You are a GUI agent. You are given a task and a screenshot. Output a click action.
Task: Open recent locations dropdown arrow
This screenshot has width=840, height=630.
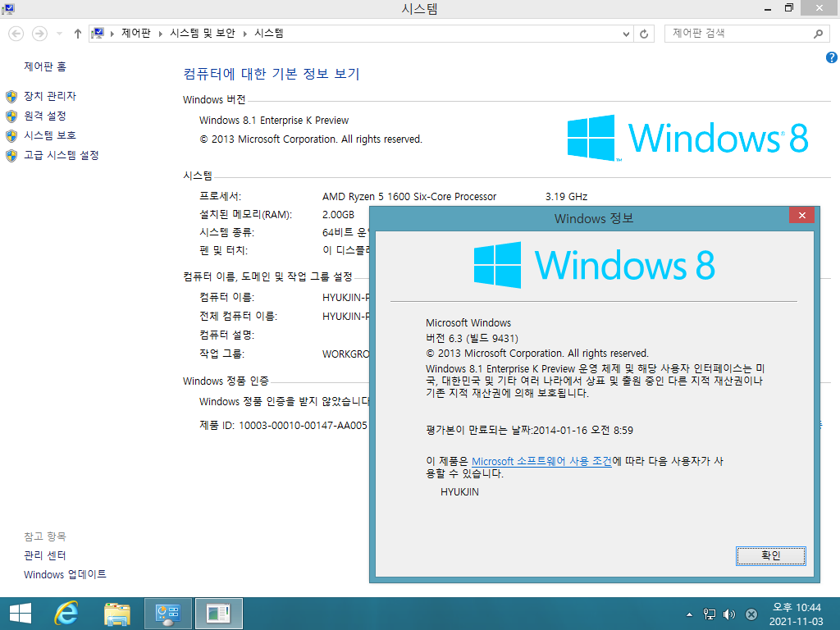coord(59,34)
